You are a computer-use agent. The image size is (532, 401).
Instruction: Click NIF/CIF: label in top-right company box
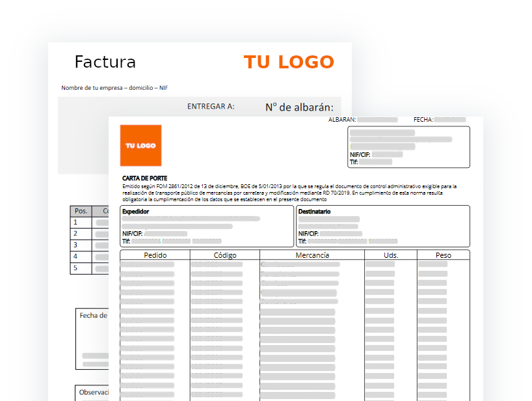point(360,154)
